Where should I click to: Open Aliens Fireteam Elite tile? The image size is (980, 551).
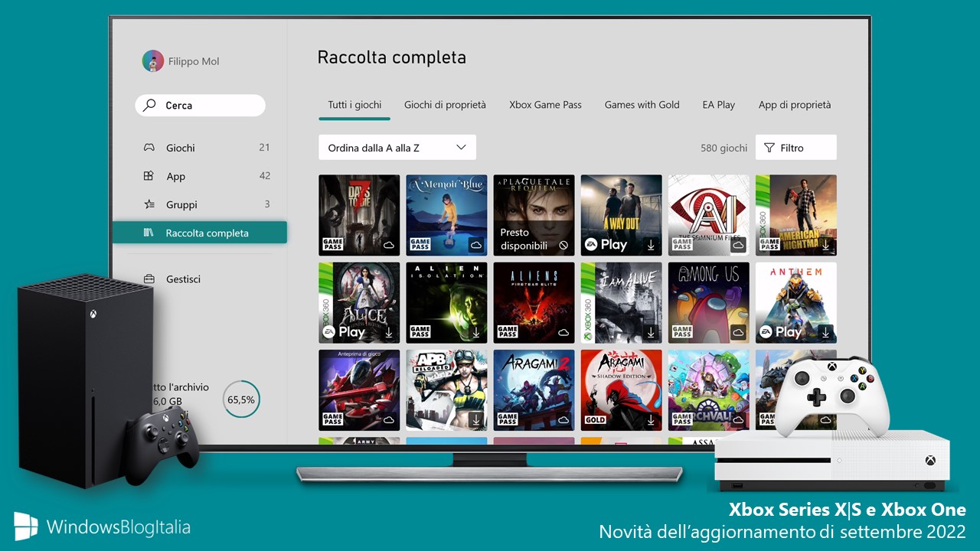534,302
